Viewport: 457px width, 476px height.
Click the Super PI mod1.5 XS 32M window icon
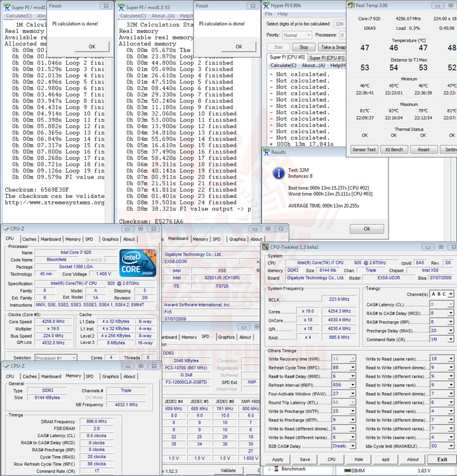pos(121,7)
